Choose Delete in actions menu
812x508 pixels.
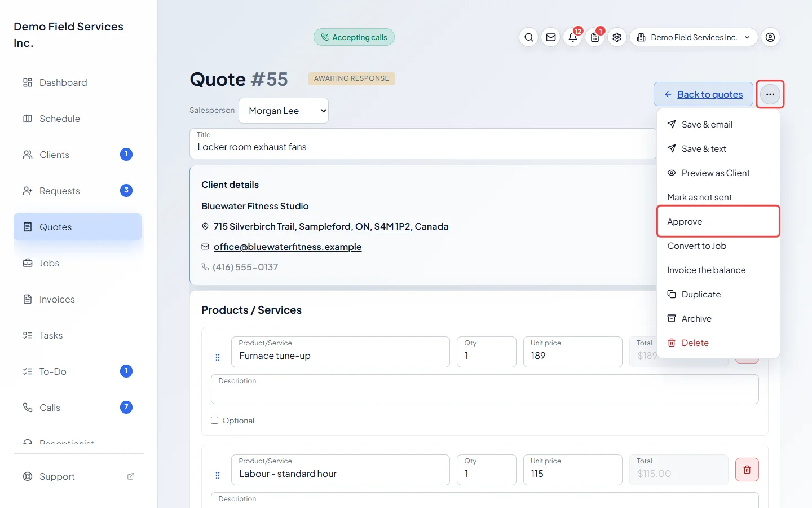click(x=718, y=343)
